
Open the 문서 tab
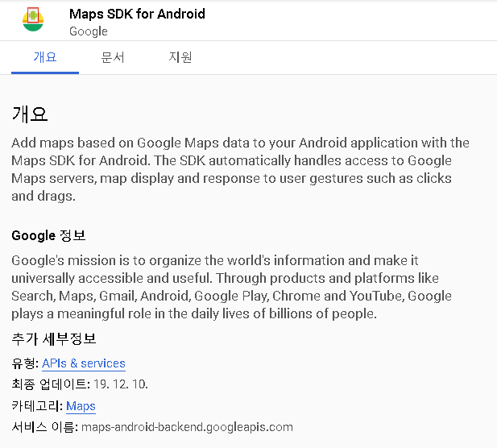point(113,57)
